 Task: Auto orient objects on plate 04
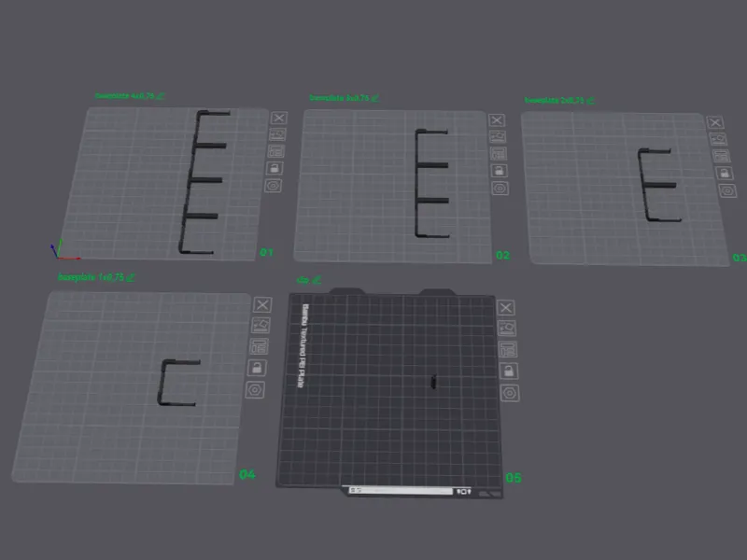[x=261, y=325]
